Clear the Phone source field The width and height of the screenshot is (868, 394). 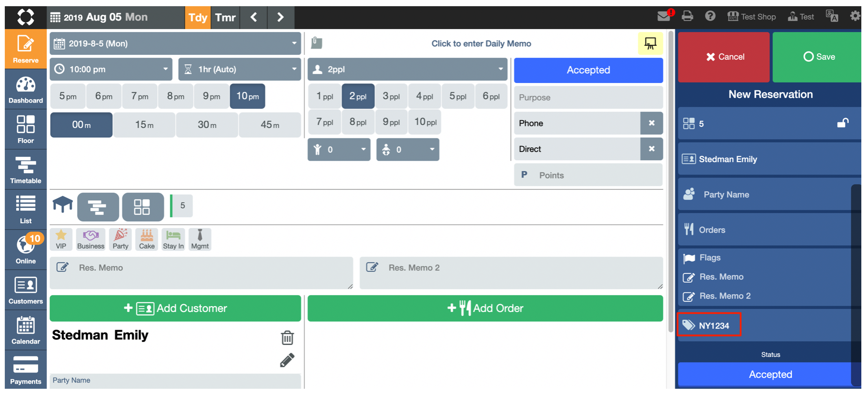pos(651,123)
